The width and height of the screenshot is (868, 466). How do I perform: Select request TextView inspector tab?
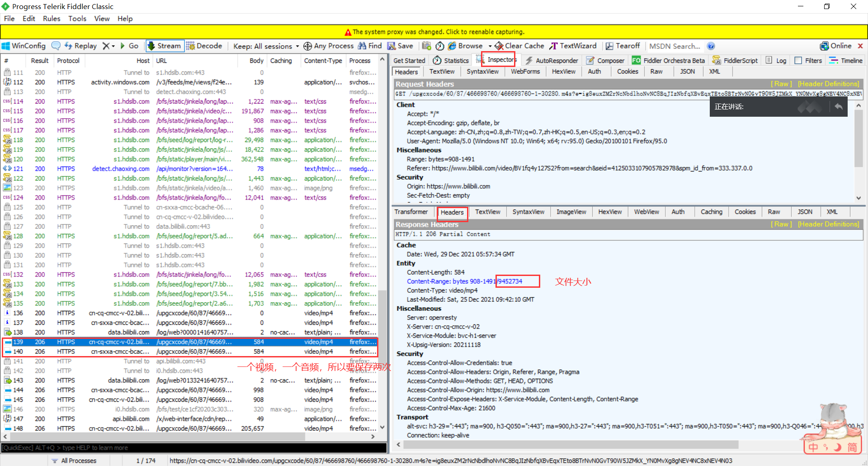[442, 71]
